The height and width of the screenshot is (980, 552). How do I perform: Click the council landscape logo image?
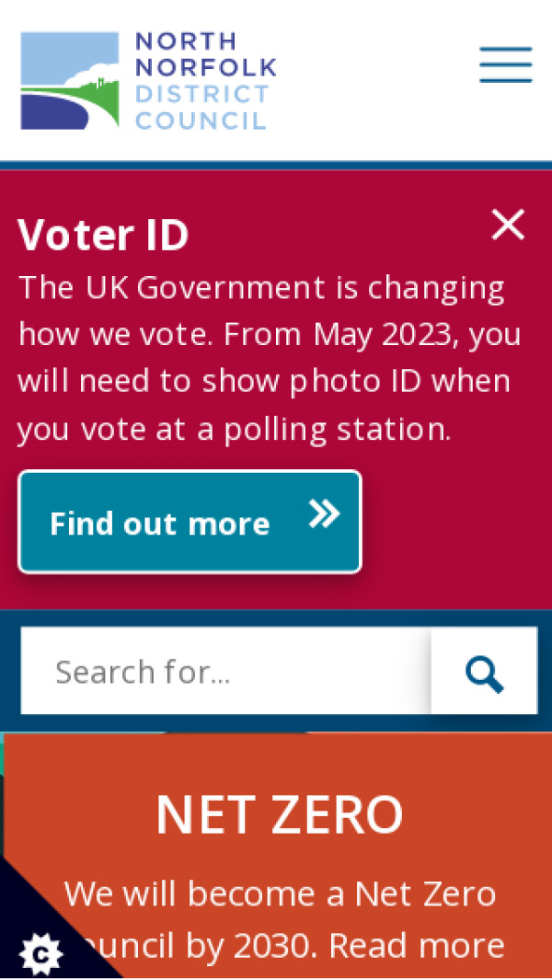[70, 81]
